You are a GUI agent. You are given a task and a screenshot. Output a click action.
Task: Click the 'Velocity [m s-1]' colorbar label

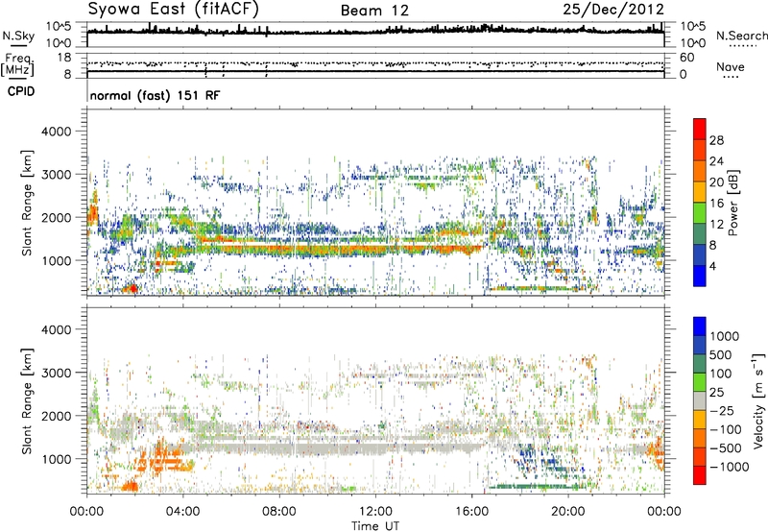click(758, 400)
